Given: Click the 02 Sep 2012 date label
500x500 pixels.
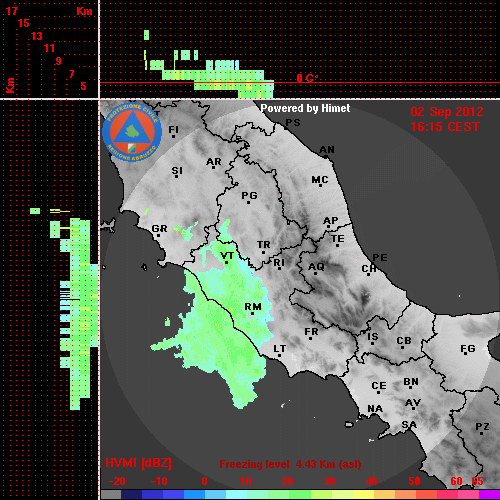Looking at the screenshot, I should point(447,112).
